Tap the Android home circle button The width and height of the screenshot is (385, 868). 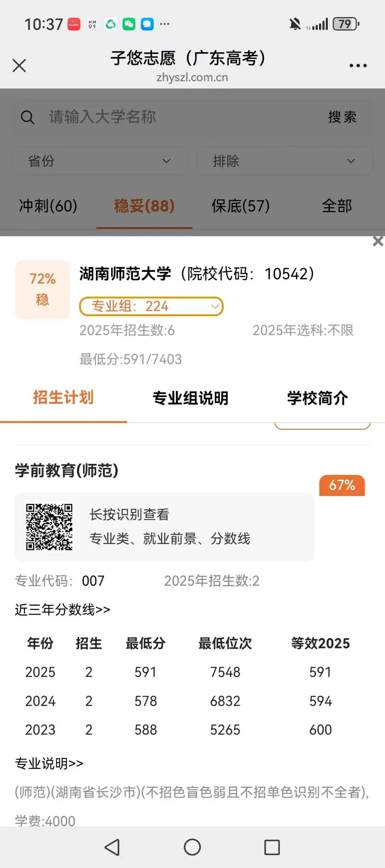pos(192,847)
